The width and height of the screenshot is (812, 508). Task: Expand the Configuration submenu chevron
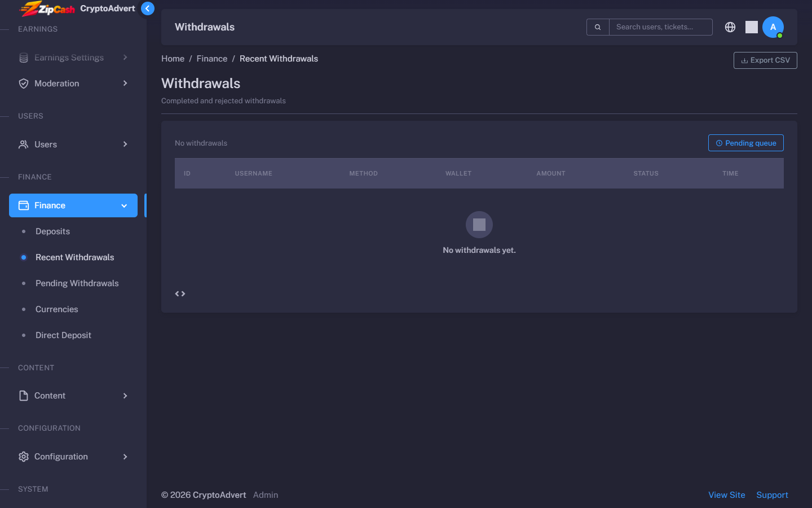125,457
